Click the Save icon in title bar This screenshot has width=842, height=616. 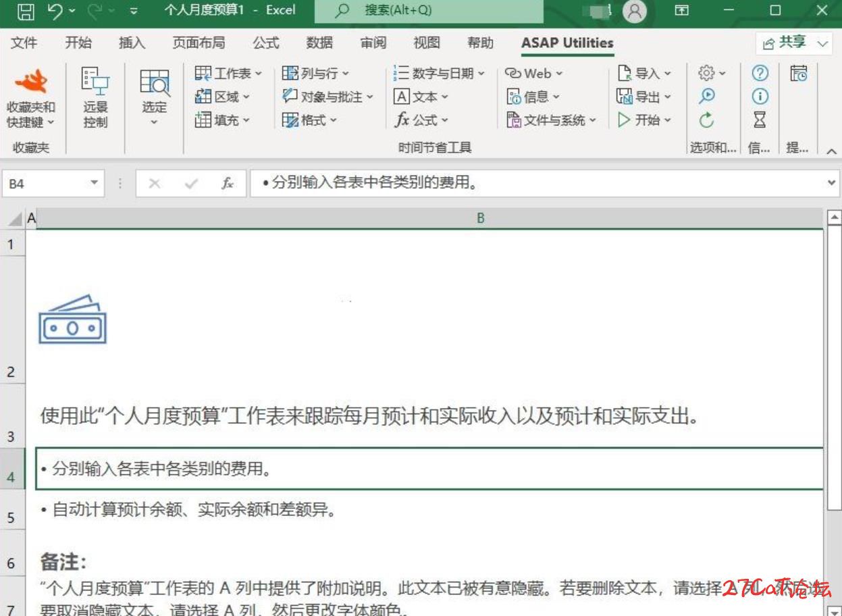click(26, 11)
